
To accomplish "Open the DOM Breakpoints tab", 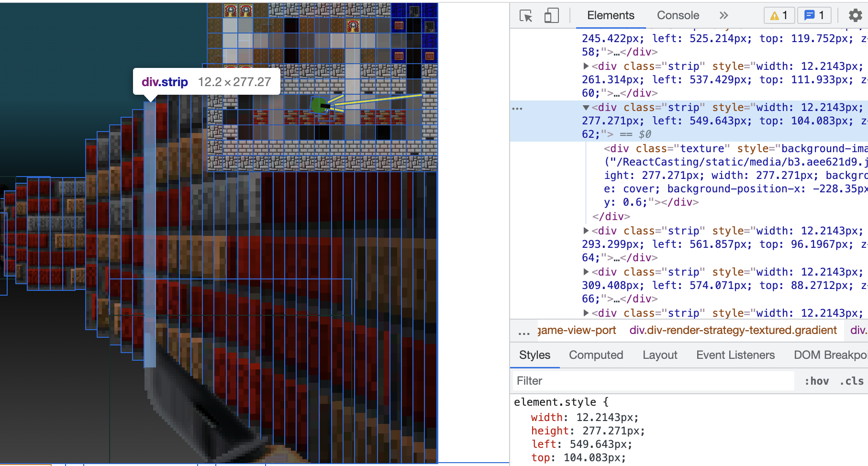I will [830, 355].
